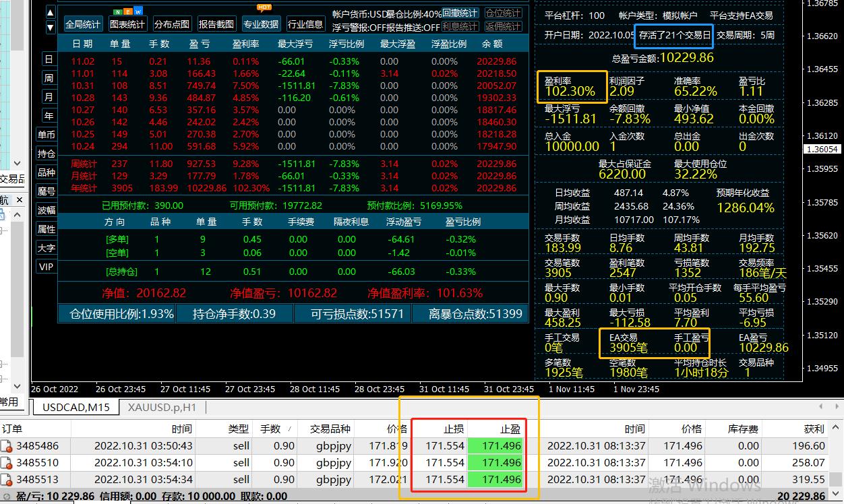
Task: Sort orders by 手数 column header
Action: pyautogui.click(x=271, y=429)
